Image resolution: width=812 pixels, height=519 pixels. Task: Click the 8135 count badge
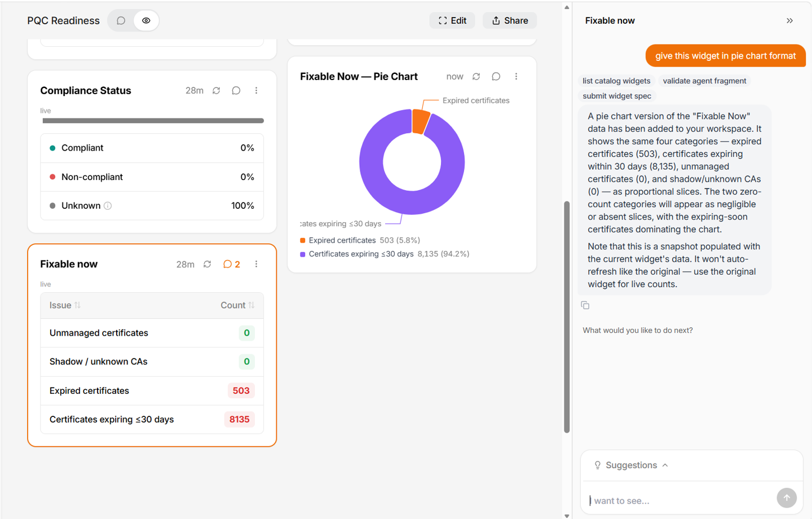(x=239, y=419)
